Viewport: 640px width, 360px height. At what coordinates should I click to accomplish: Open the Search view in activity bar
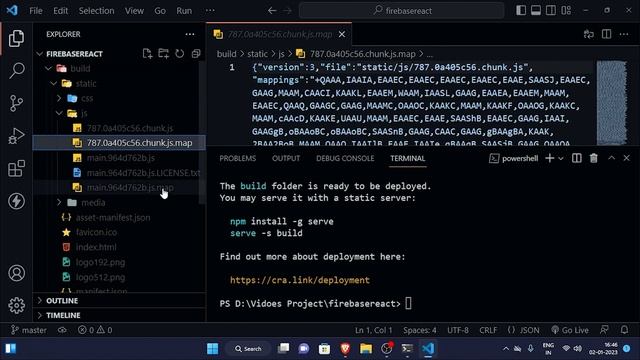coord(16,70)
